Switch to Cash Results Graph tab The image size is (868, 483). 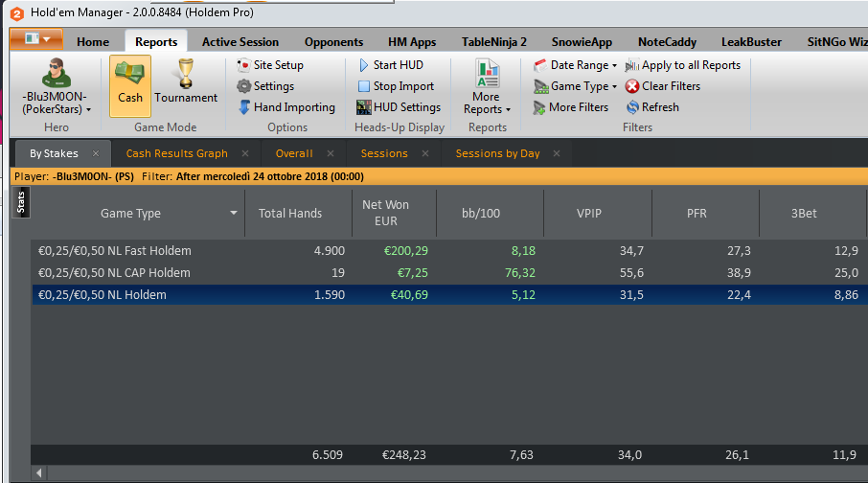point(176,153)
